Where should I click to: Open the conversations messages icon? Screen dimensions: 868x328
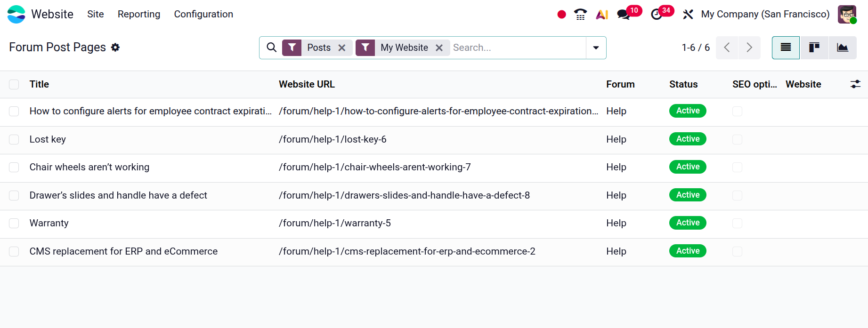[624, 15]
